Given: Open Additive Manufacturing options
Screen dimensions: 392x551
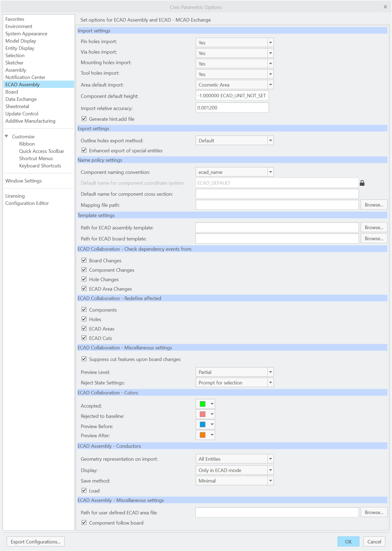Looking at the screenshot, I should pos(30,121).
